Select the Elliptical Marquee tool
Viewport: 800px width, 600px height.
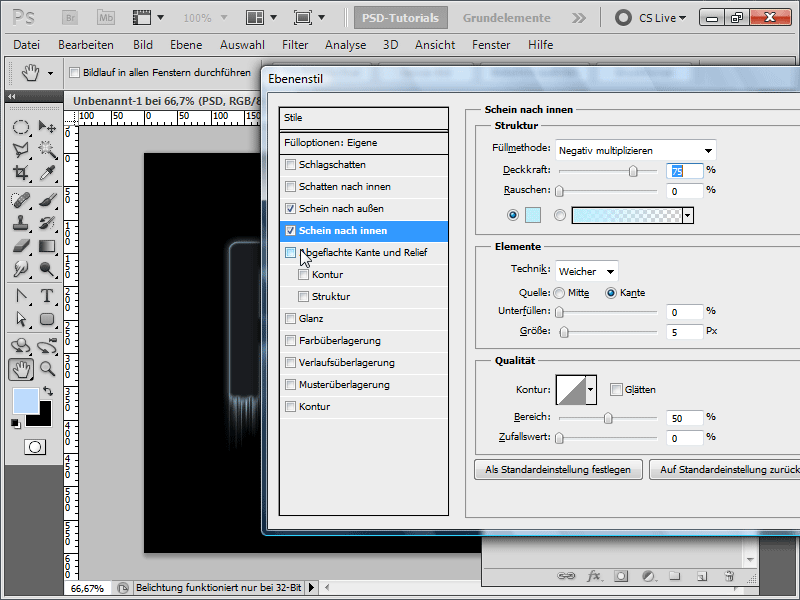pyautogui.click(x=20, y=127)
